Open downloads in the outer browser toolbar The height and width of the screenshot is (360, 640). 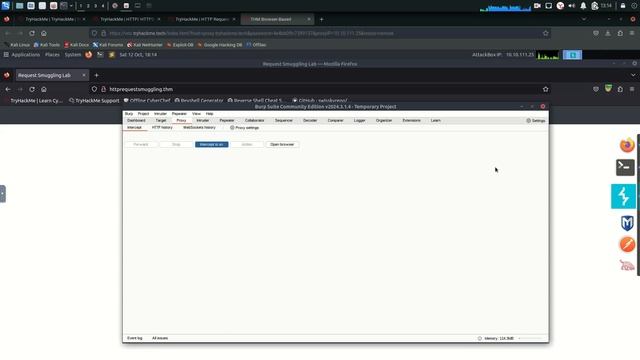pyautogui.click(x=608, y=33)
